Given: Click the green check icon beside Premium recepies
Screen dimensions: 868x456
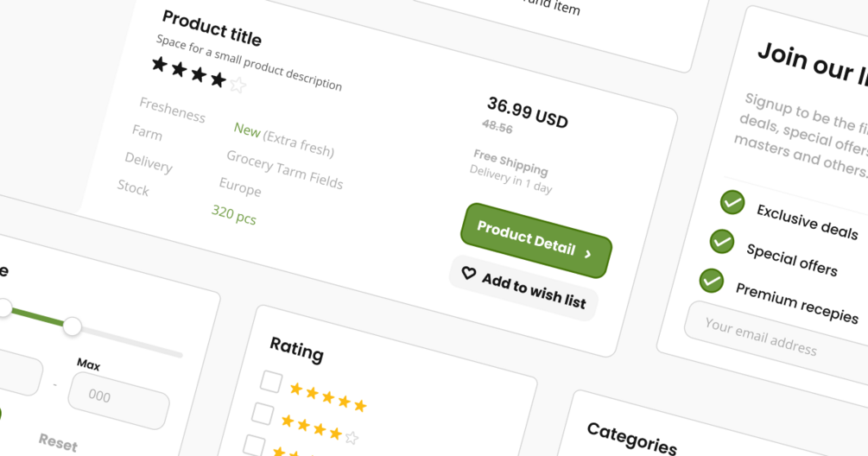Looking at the screenshot, I should pos(711,280).
